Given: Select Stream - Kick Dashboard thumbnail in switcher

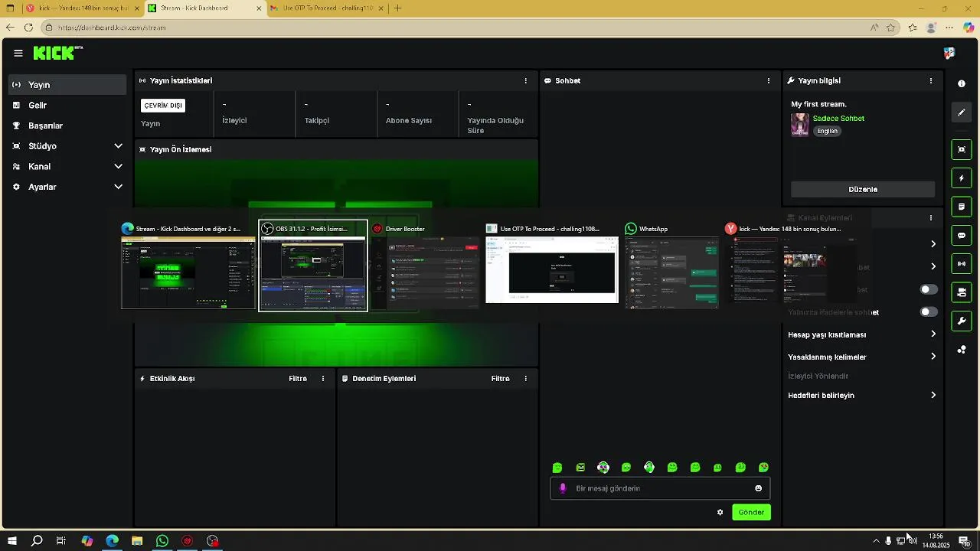Looking at the screenshot, I should [x=188, y=266].
